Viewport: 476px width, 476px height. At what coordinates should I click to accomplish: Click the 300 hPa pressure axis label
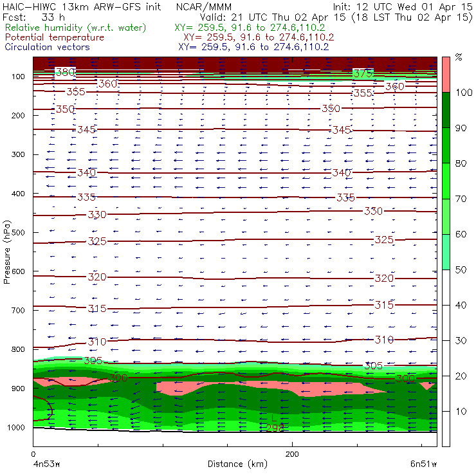tap(18, 154)
